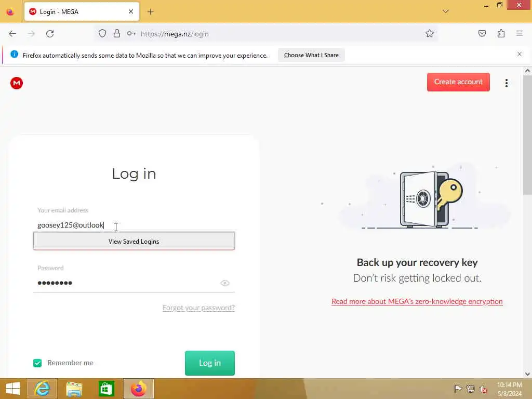Click View Saved Logins
532x399 pixels.
(x=134, y=241)
